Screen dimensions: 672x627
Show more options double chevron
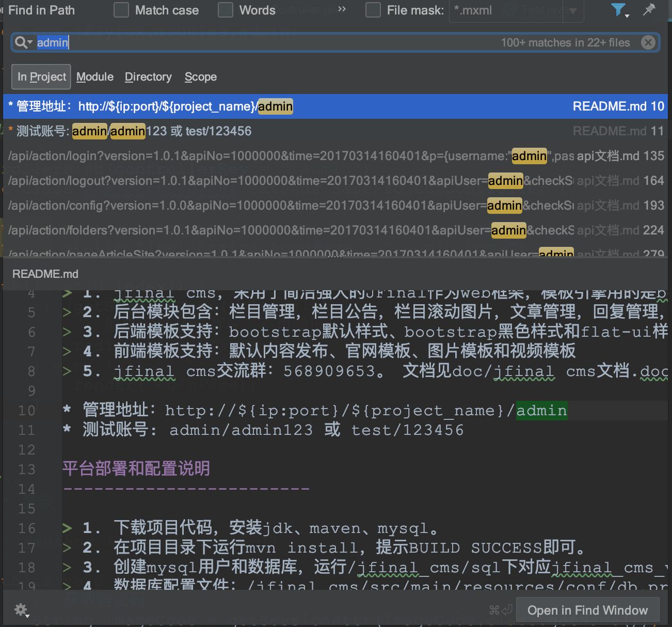tap(342, 9)
